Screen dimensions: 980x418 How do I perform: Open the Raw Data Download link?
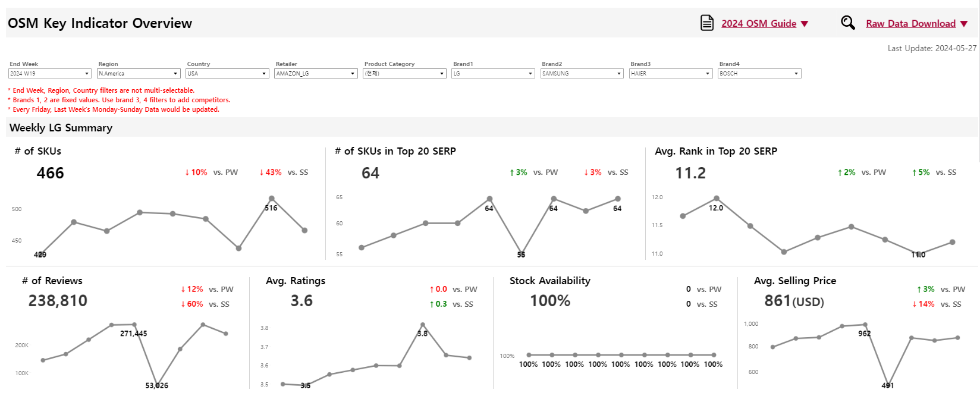click(910, 24)
